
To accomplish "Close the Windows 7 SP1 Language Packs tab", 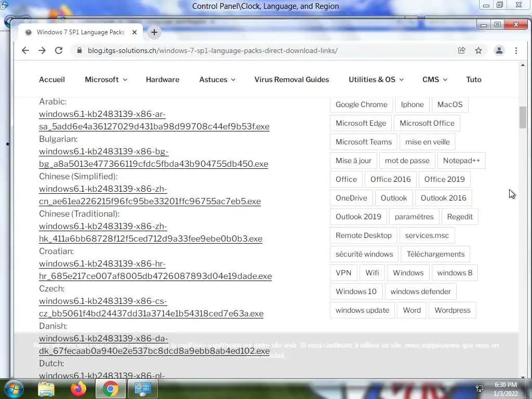I will [135, 32].
